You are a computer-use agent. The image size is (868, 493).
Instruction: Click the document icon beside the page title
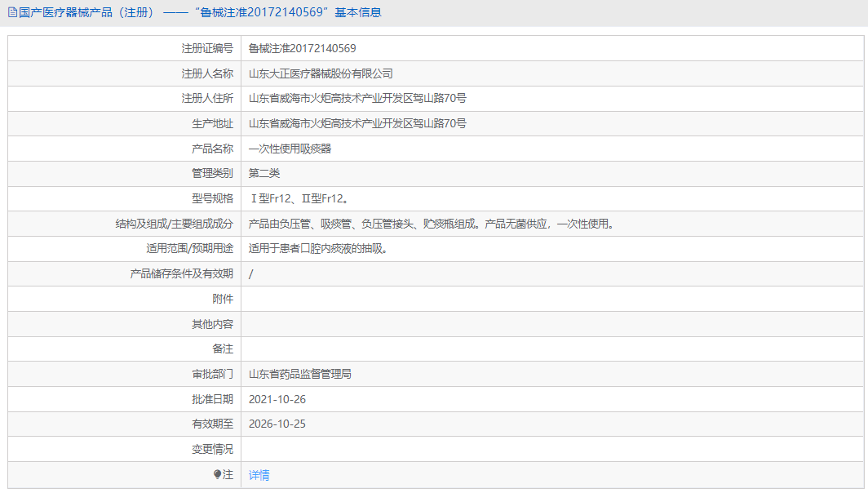[11, 11]
